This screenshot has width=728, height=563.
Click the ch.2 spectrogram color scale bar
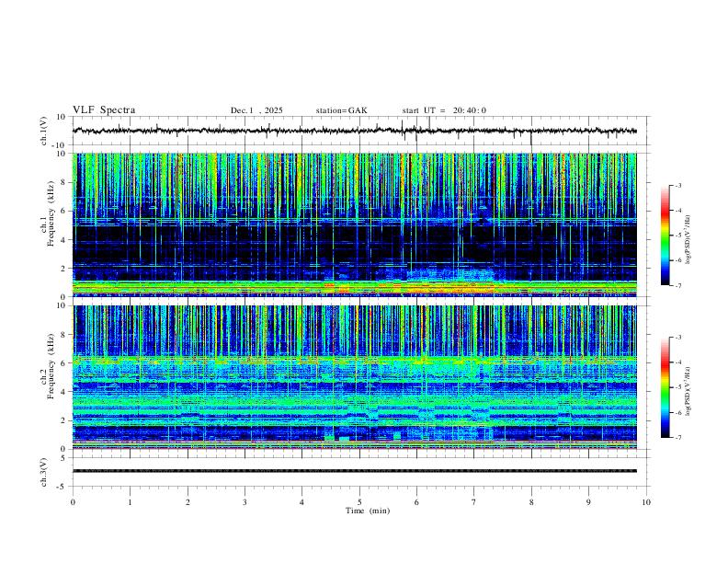pyautogui.click(x=665, y=387)
